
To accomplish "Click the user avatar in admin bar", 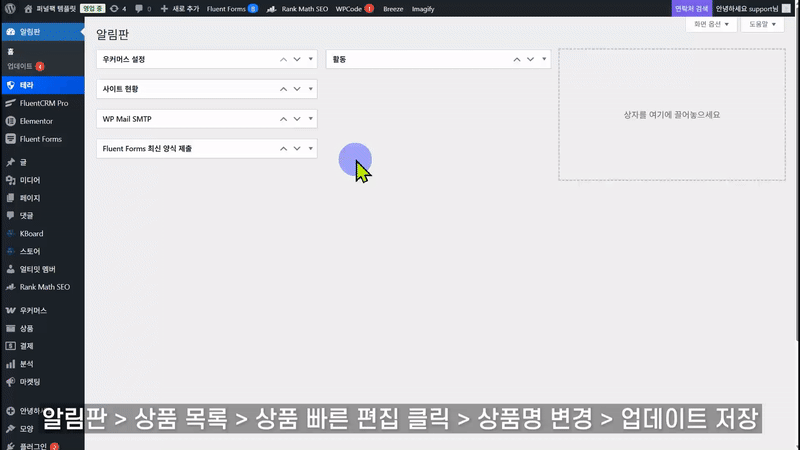I will pyautogui.click(x=786, y=9).
